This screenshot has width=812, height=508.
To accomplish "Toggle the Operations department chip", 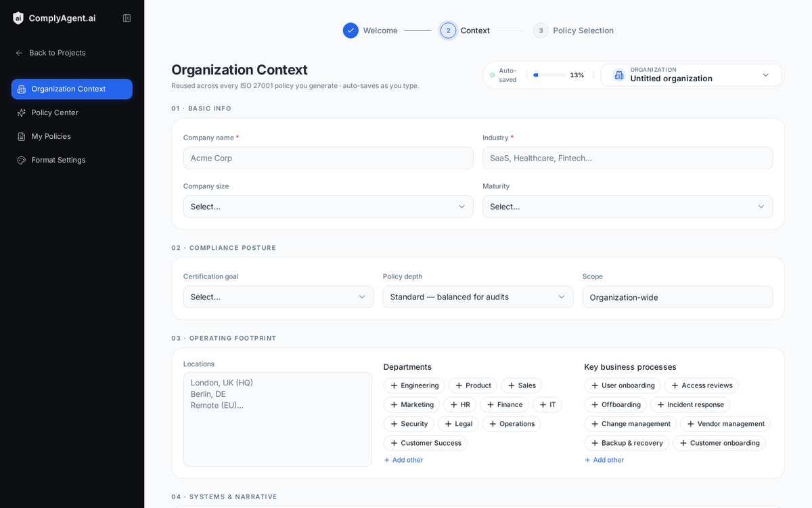I will click(512, 424).
